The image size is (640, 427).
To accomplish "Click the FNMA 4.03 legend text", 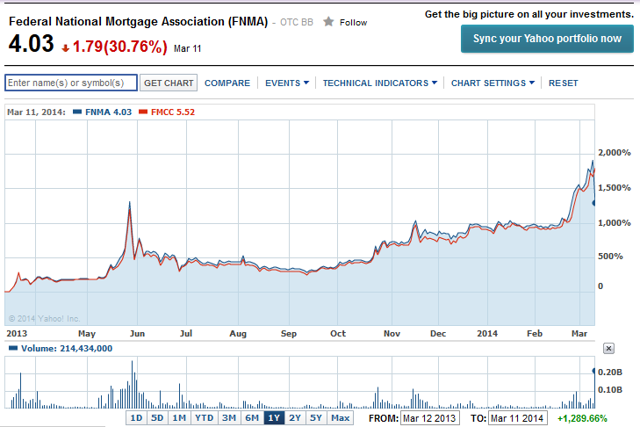I will (108, 112).
